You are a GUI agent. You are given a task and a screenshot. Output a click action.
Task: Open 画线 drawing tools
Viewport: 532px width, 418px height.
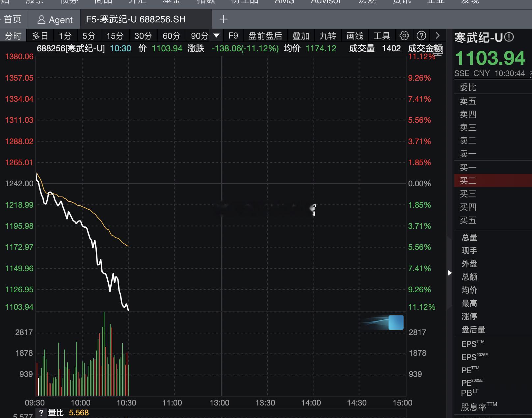(355, 36)
